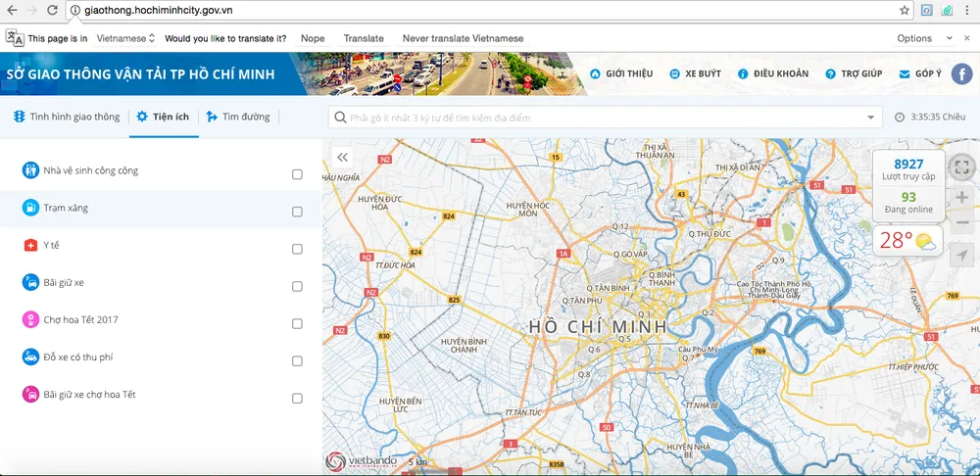Click the weather 28° widget

(907, 240)
